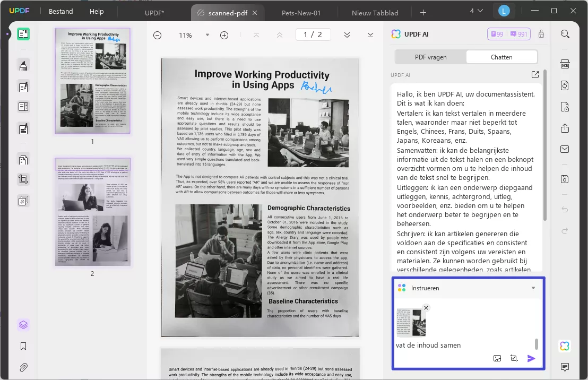
Task: Open the layers panel icon in left sidebar
Action: pyautogui.click(x=23, y=325)
